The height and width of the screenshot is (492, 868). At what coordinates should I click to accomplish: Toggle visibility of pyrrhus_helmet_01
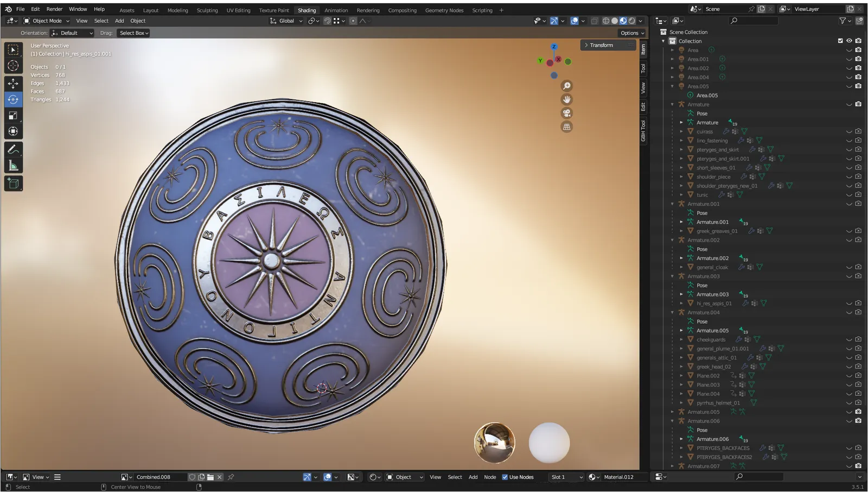(x=849, y=403)
